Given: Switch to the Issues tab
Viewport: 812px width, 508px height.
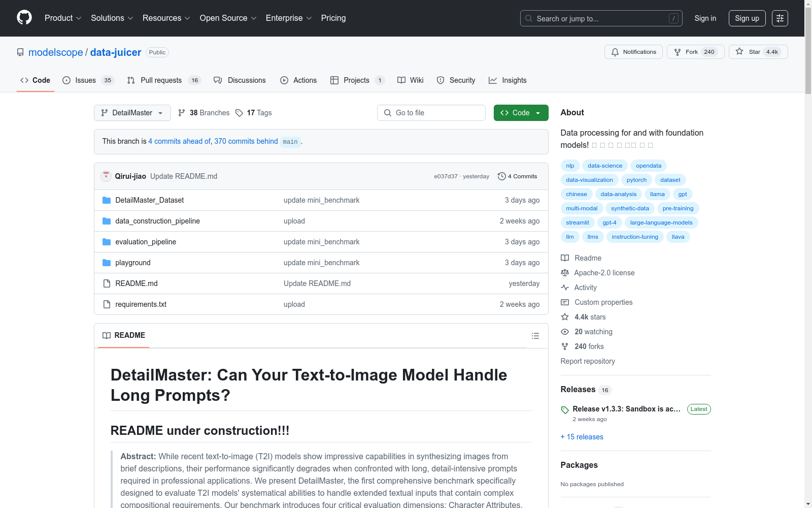Looking at the screenshot, I should click(88, 80).
